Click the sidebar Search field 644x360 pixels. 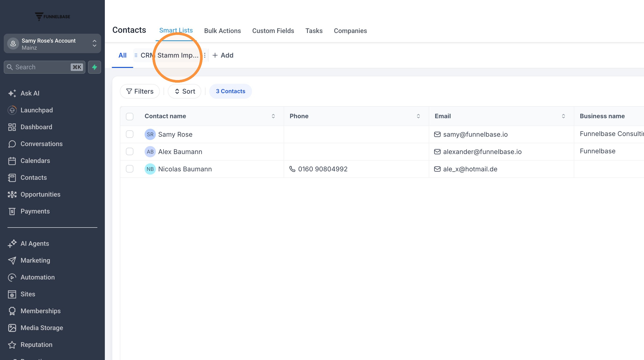coord(44,67)
